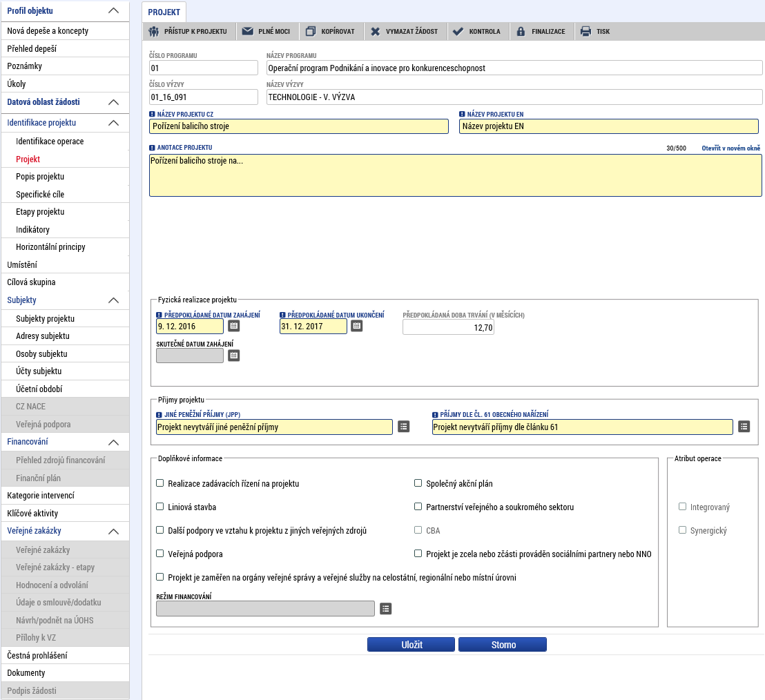The image size is (765, 700).
Task: Collapse the Financování section
Action: (x=113, y=443)
